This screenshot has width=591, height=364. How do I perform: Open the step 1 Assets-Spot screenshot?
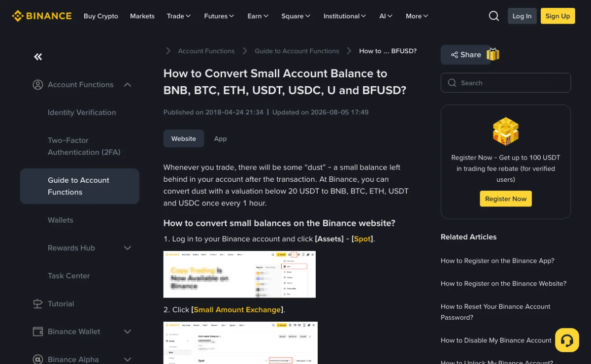(239, 274)
